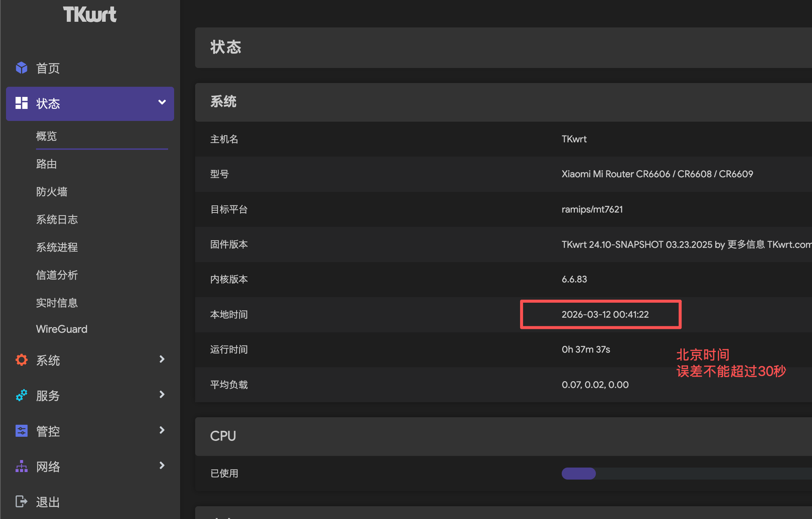Open the 防火墙 firewall page
The image size is (812, 519).
pyautogui.click(x=52, y=192)
